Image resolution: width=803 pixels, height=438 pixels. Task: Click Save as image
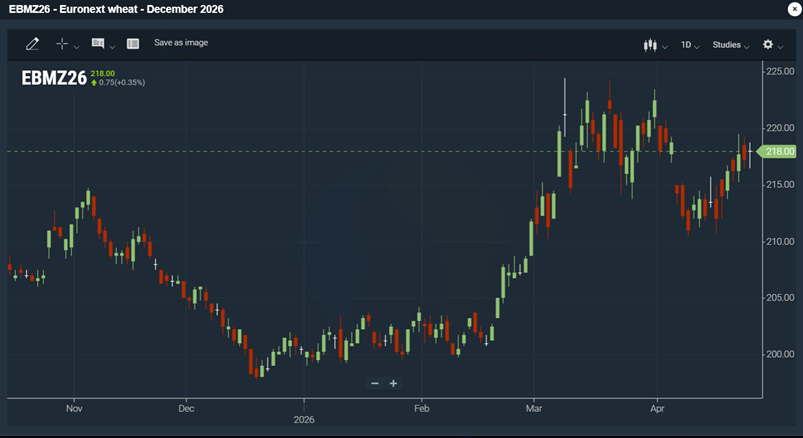181,43
